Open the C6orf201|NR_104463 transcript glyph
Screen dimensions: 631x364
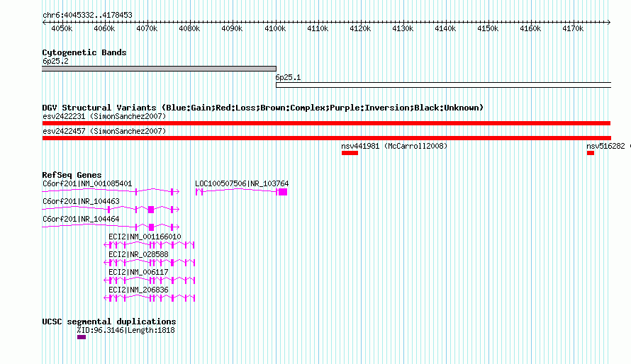pyautogui.click(x=111, y=210)
